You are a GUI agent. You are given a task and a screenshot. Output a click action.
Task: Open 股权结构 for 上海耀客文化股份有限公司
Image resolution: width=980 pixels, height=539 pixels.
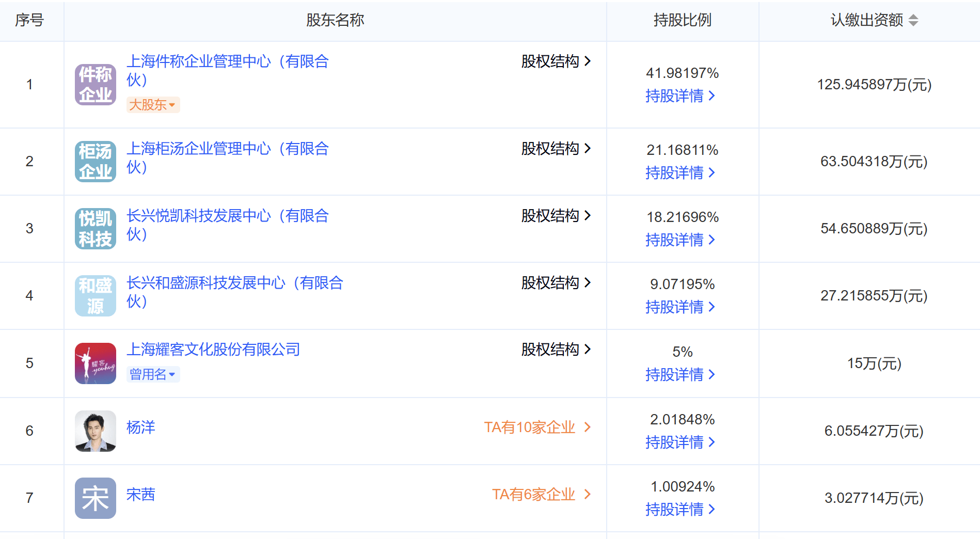click(x=556, y=350)
